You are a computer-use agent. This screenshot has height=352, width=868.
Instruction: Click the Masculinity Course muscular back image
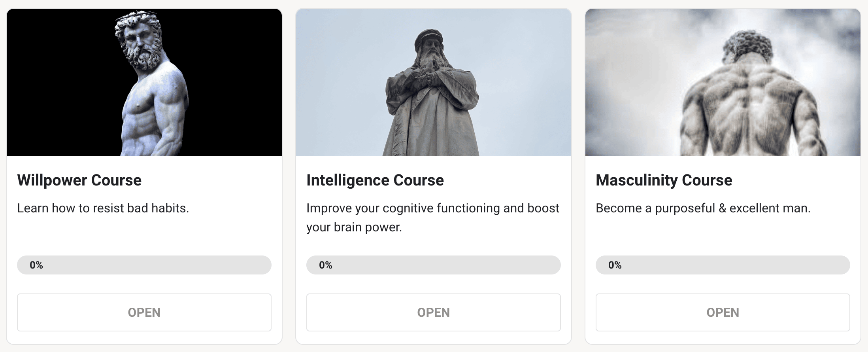(723, 82)
